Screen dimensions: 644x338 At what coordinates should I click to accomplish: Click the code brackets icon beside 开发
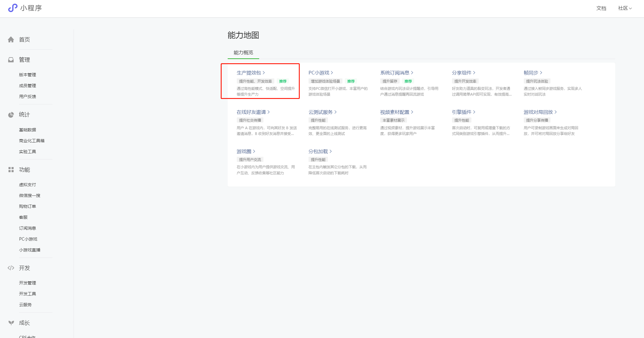11,268
